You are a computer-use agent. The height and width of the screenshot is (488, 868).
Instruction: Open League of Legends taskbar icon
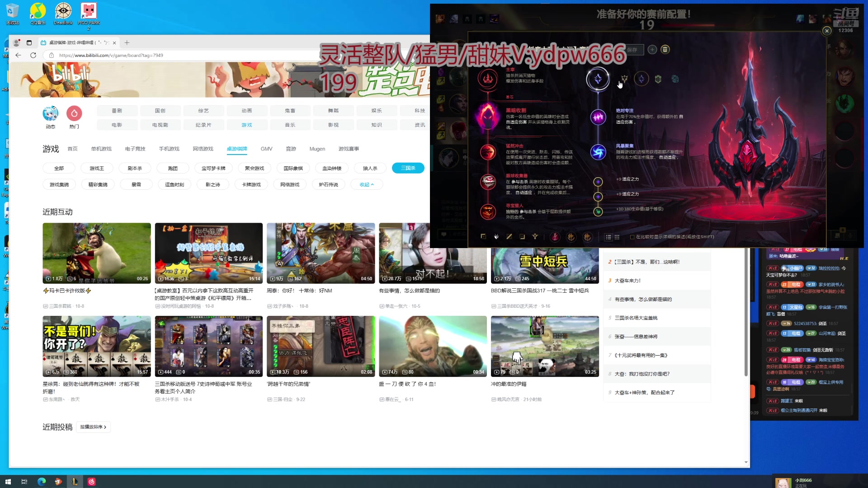(75, 482)
